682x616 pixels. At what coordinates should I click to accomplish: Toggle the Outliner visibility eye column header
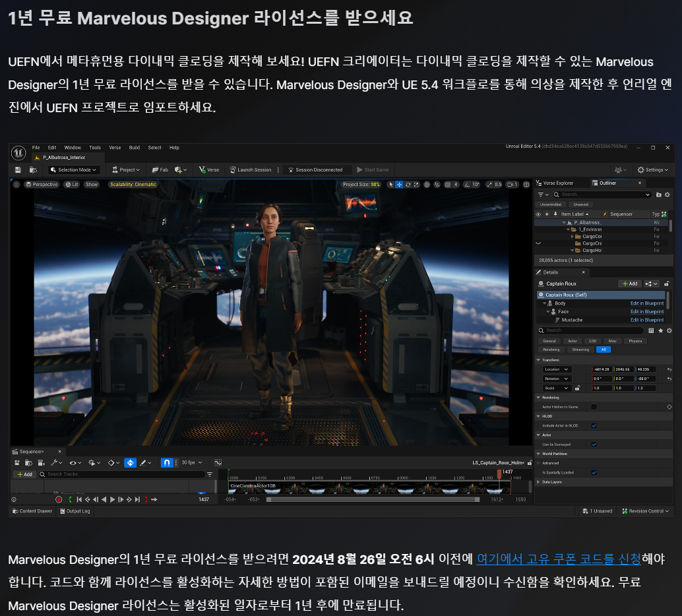[x=538, y=214]
